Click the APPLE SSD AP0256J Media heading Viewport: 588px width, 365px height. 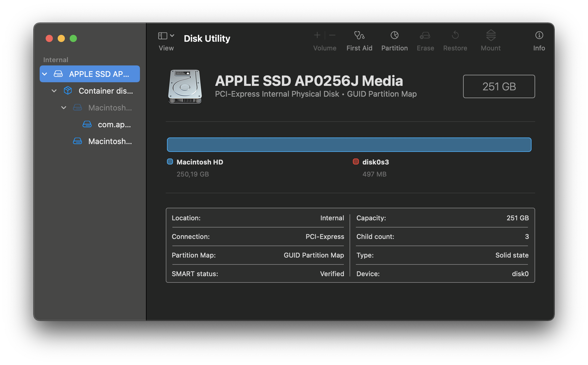pos(309,81)
